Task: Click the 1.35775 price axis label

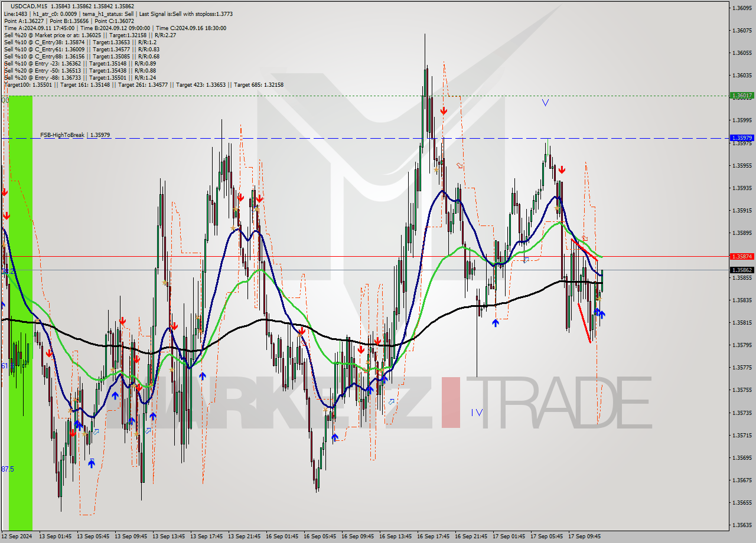Action: [x=742, y=367]
